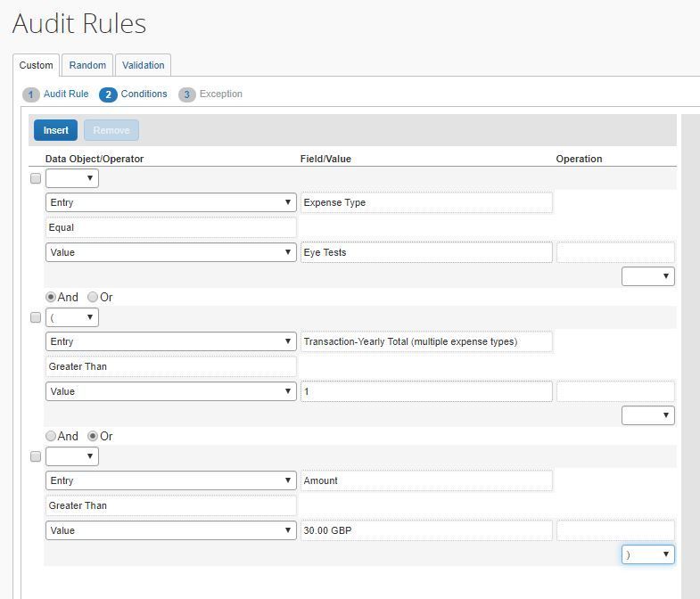700x599 pixels.
Task: Open step 2 Conditions
Action: (x=133, y=94)
